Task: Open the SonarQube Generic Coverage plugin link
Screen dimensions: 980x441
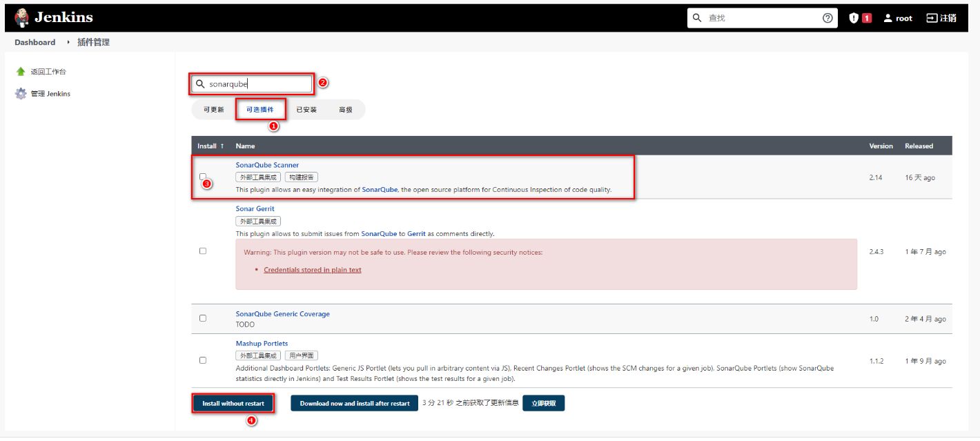Action: click(282, 314)
